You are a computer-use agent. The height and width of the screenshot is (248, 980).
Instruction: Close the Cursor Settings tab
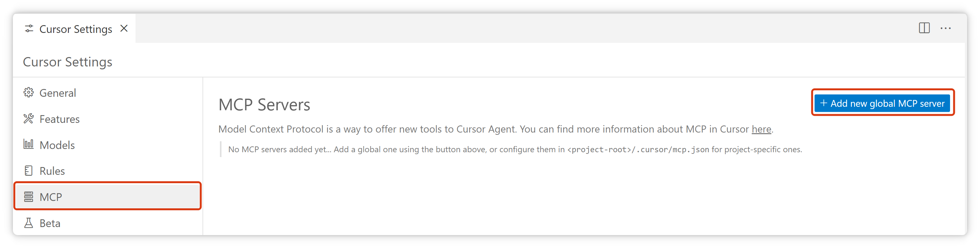pyautogui.click(x=124, y=29)
